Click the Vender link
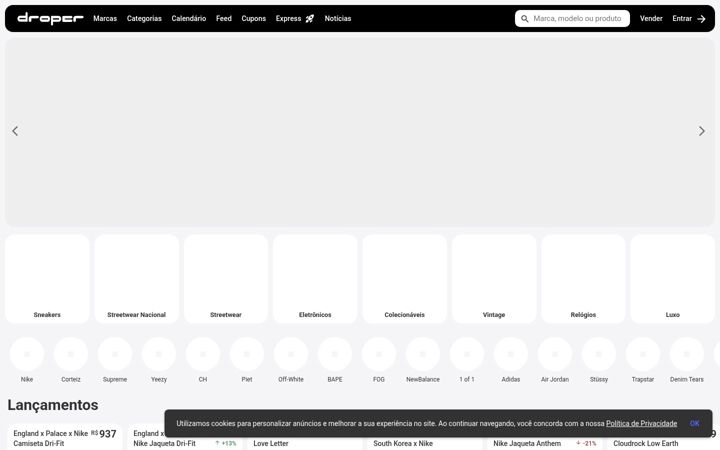 pyautogui.click(x=651, y=18)
